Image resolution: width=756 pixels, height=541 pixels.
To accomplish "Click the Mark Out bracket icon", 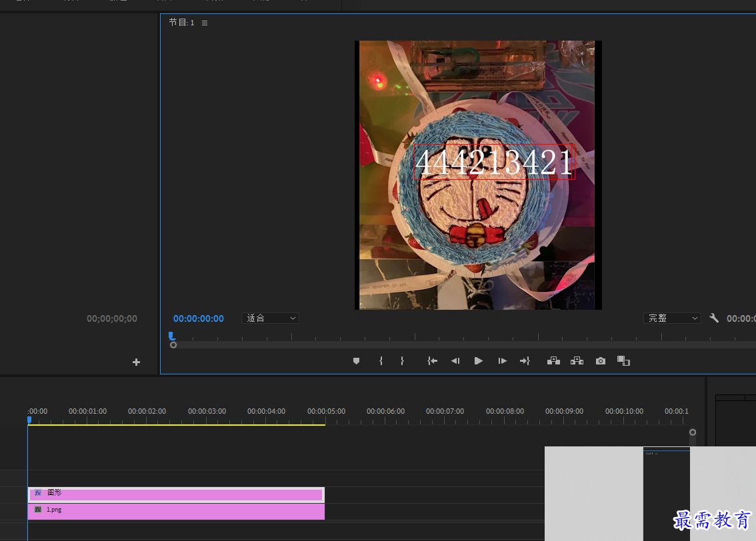I will point(402,361).
